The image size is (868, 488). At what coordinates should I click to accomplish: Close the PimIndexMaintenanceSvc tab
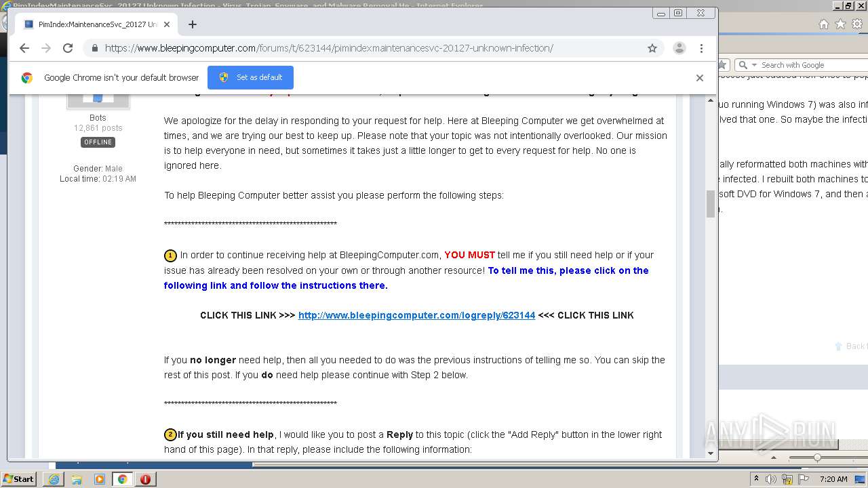coord(168,24)
